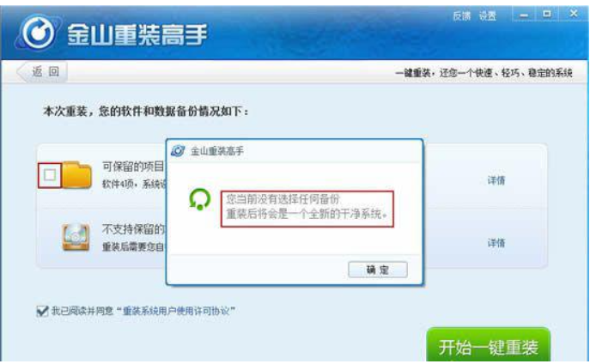The image size is (596, 364).
Task: Click the green refresh icon in the dialog
Action: pyautogui.click(x=199, y=199)
